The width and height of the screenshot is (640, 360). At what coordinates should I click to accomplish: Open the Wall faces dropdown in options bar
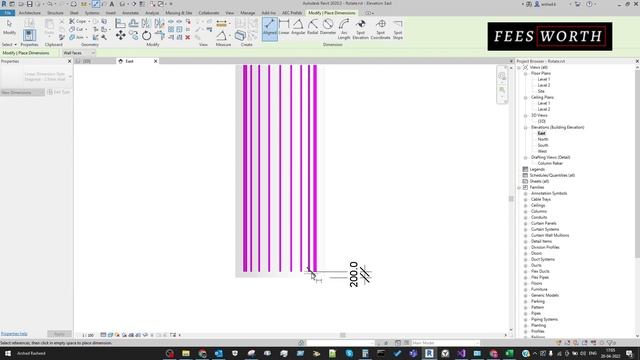coord(79,53)
